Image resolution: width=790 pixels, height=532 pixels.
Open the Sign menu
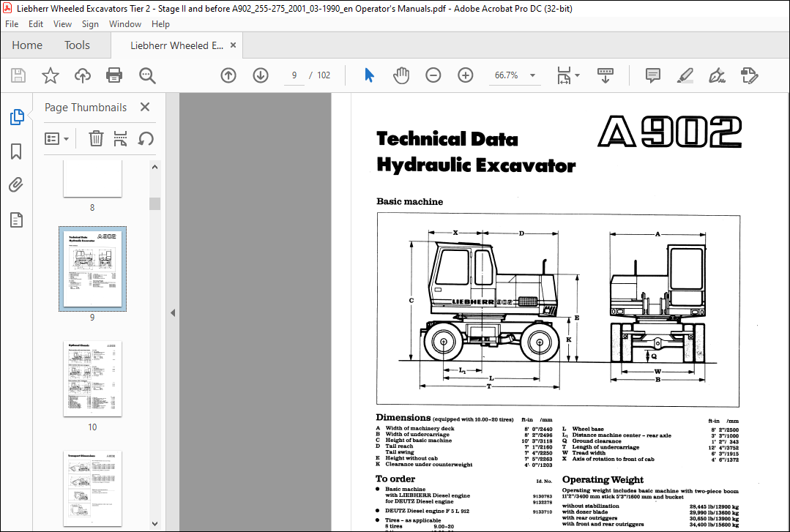click(x=90, y=24)
